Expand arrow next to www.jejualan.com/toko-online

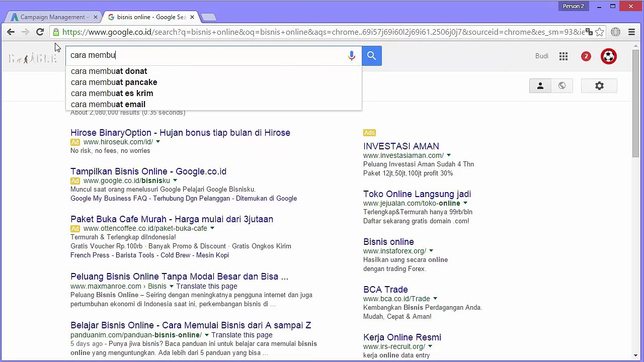[465, 203]
